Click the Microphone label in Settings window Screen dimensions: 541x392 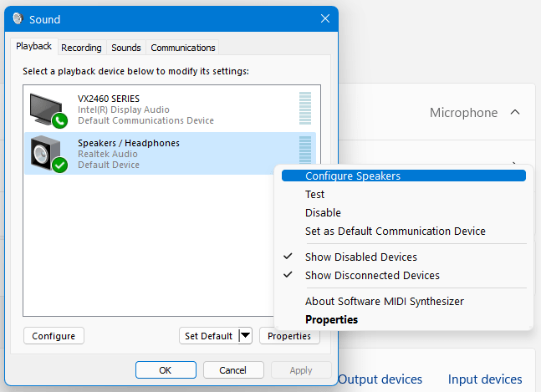(464, 112)
